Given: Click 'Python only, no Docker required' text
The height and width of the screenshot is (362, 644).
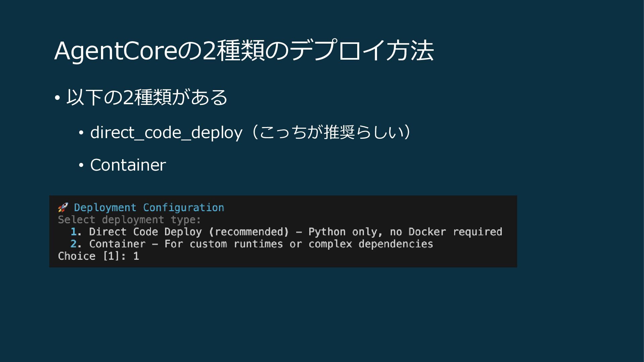Looking at the screenshot, I should pos(405,232).
